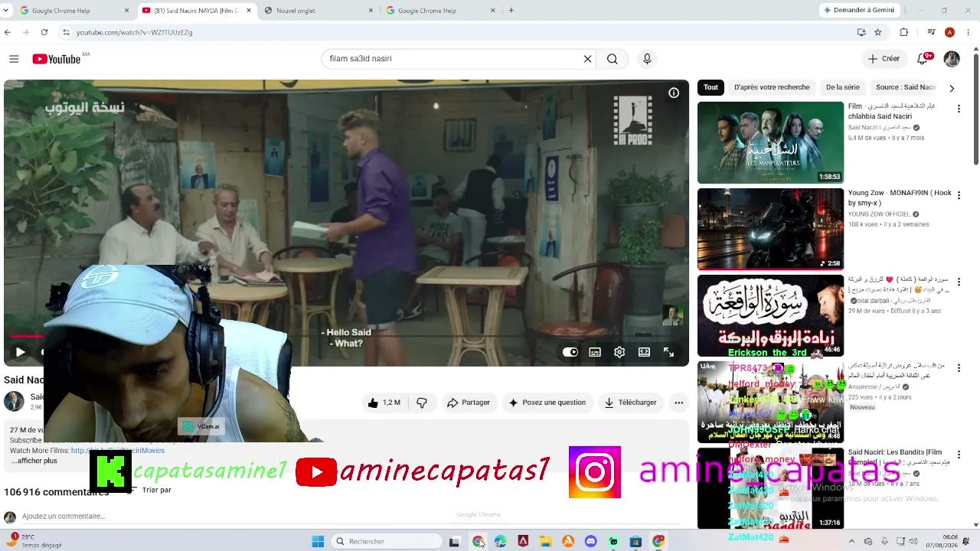
Task: Switch to the first Google Chrome Help tab
Action: coord(74,11)
